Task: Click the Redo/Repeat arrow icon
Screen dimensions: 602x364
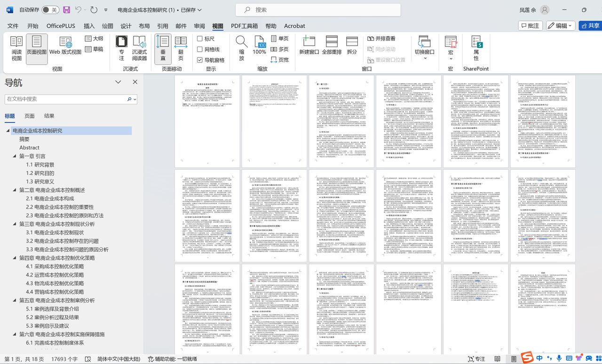Action: coord(94,9)
